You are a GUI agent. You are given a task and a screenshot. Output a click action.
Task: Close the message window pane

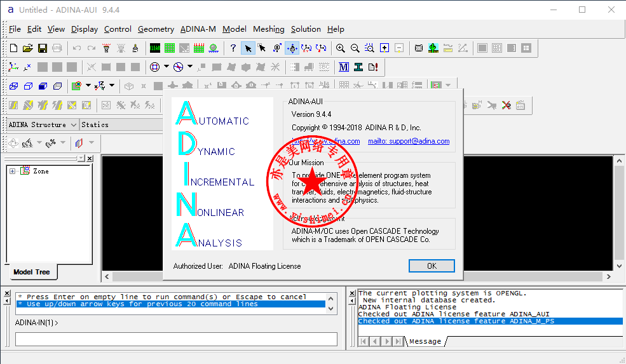click(351, 293)
